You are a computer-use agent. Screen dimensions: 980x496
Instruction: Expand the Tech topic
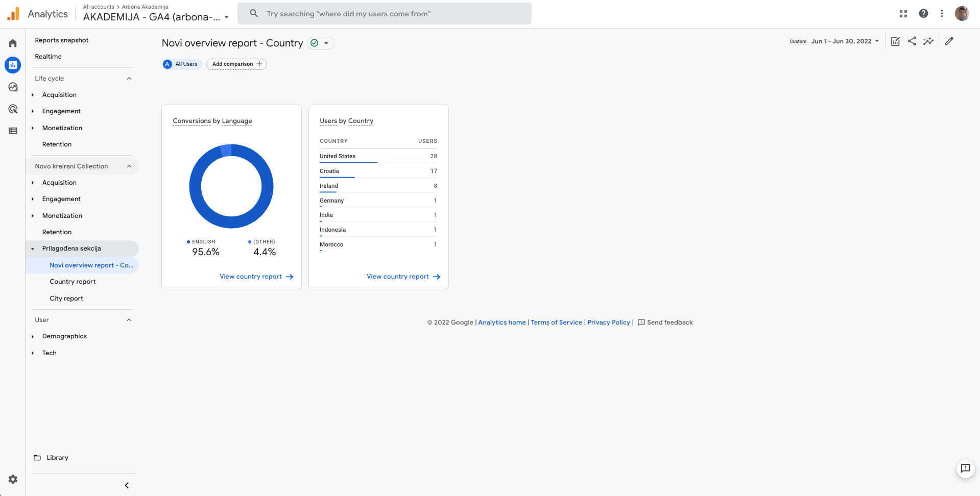coord(33,353)
